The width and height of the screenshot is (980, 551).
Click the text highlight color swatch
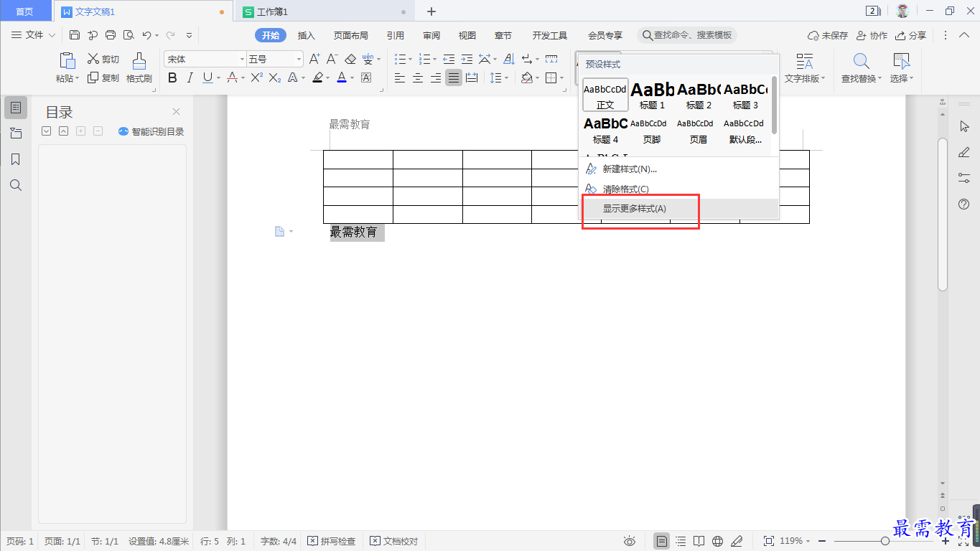[318, 77]
